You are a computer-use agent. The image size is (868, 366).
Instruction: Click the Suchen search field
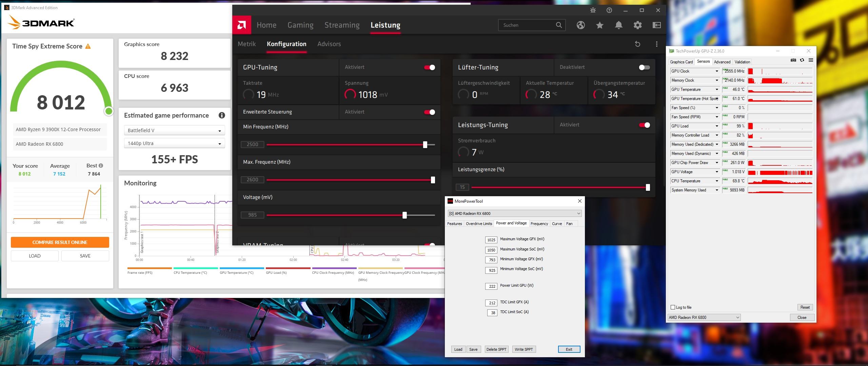click(x=532, y=25)
